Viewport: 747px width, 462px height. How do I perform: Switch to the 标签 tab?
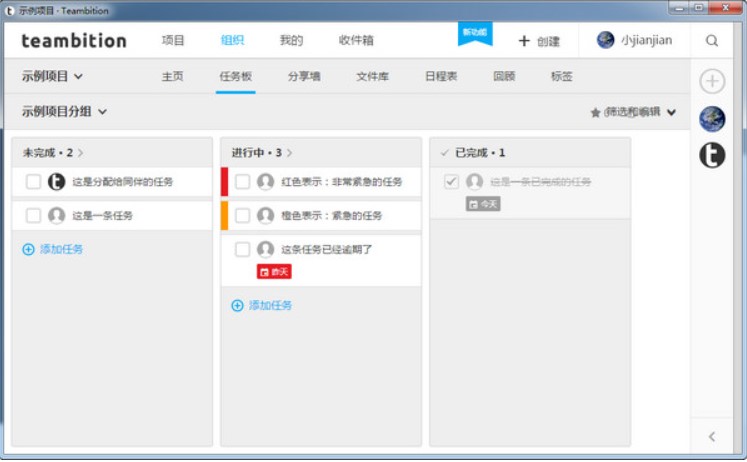point(561,76)
